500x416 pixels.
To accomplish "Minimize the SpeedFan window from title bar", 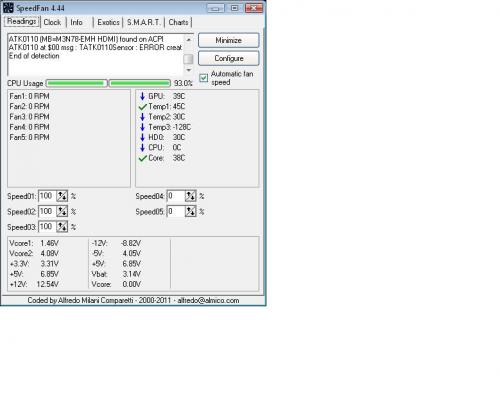I will point(215,8).
